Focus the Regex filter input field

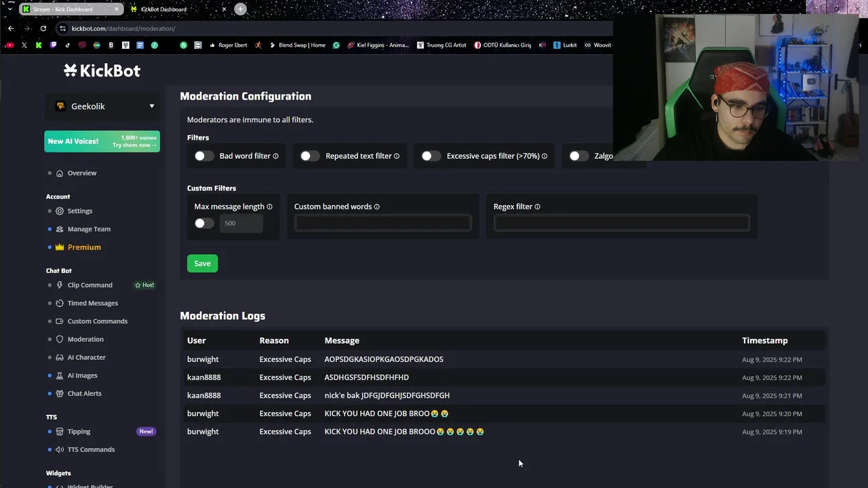tap(622, 223)
